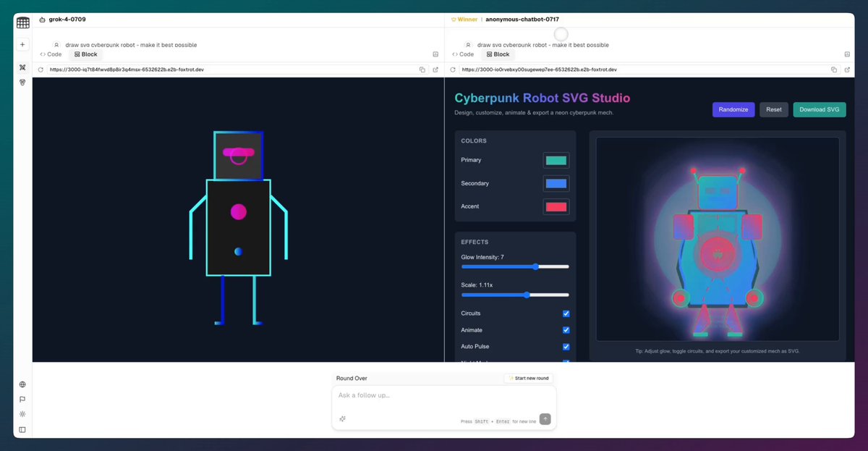The image size is (868, 451).
Task: Click the anonymous-chatbot pane expand icon
Action: tap(847, 54)
